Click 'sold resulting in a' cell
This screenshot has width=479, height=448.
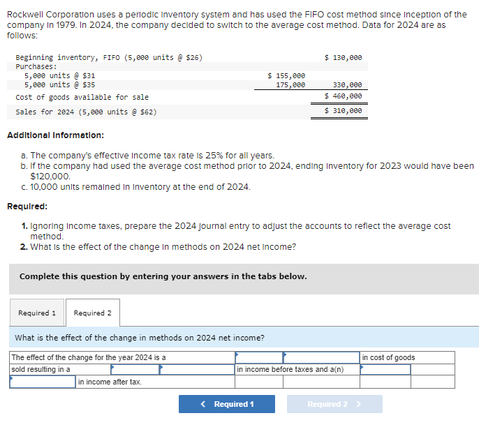[60, 369]
